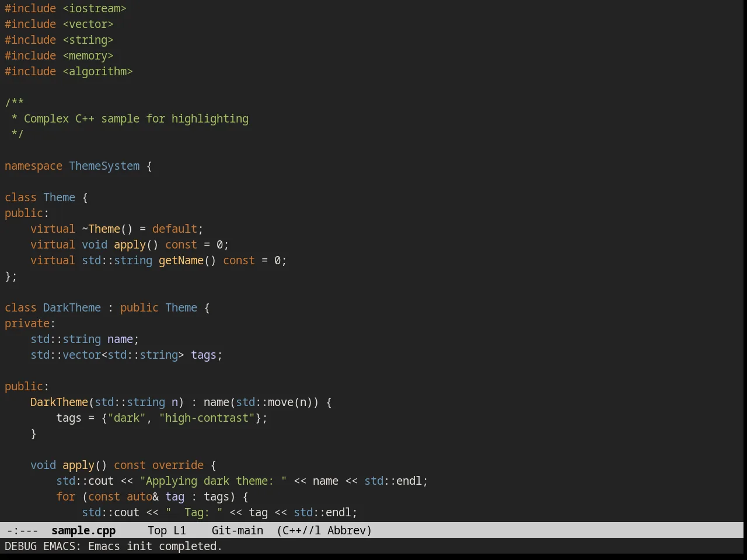The width and height of the screenshot is (747, 560).
Task: Click 'std::move(n)' in the constructor initializer
Action: point(274,402)
